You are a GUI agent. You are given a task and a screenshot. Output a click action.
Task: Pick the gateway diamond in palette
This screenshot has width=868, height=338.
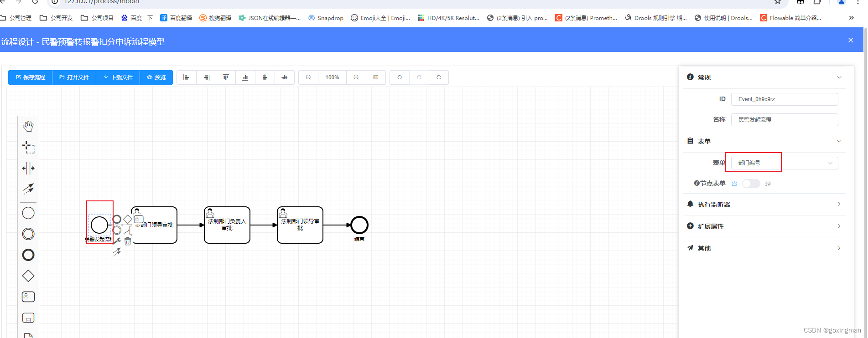28,276
